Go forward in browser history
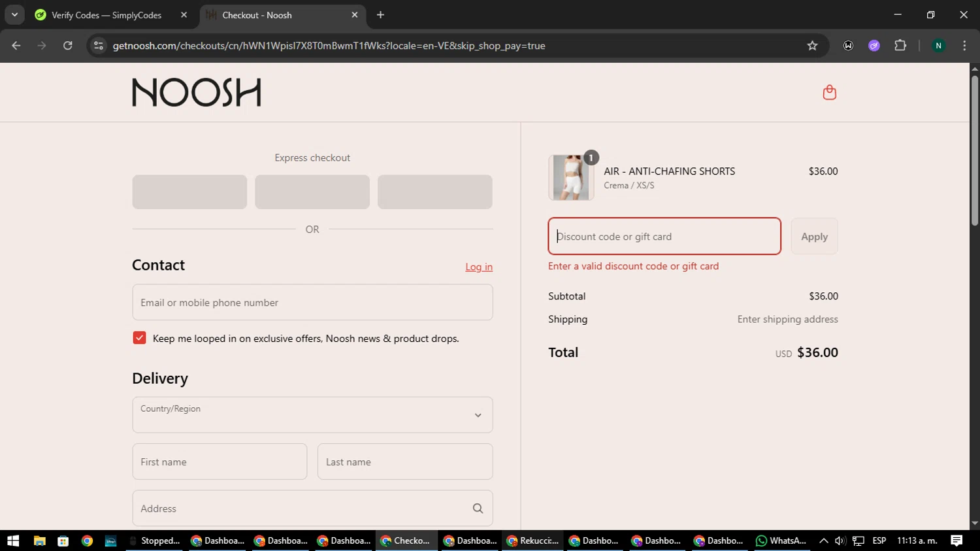The image size is (980, 551). pos(42,46)
